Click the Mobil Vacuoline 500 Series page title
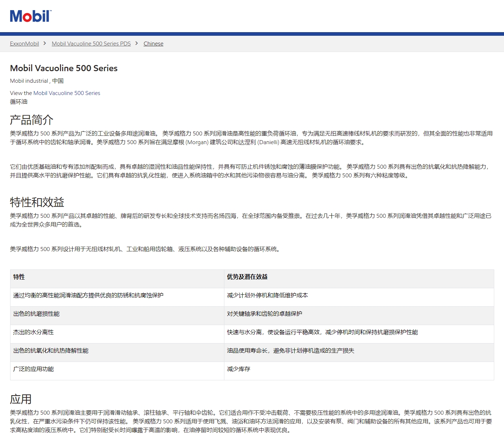This screenshot has width=504, height=445. tap(64, 68)
